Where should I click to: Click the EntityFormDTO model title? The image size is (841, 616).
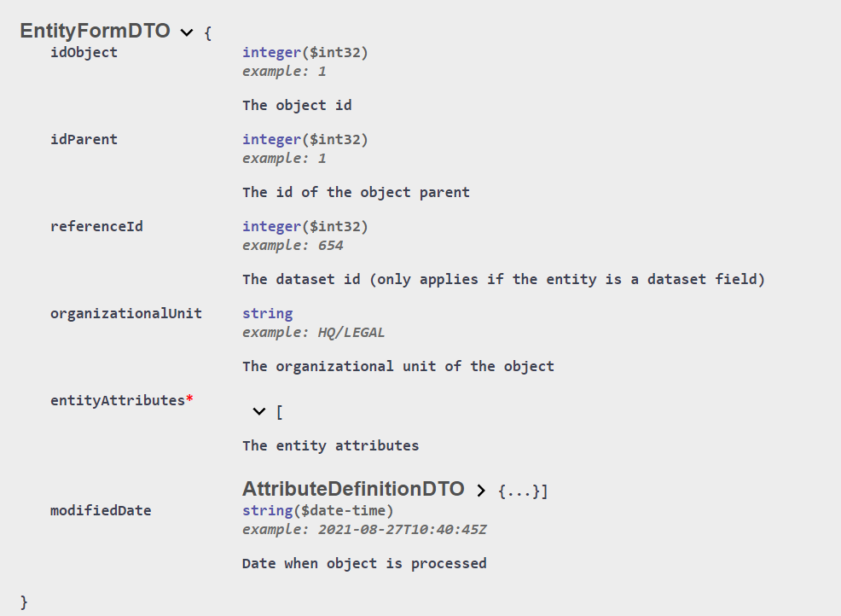click(95, 32)
